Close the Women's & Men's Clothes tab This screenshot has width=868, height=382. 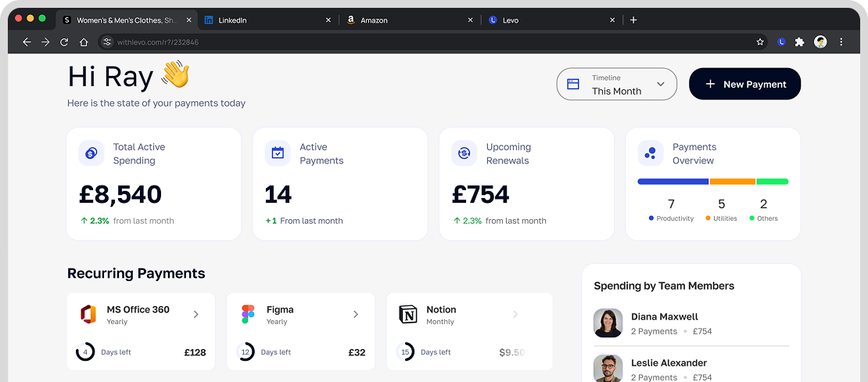coord(188,20)
